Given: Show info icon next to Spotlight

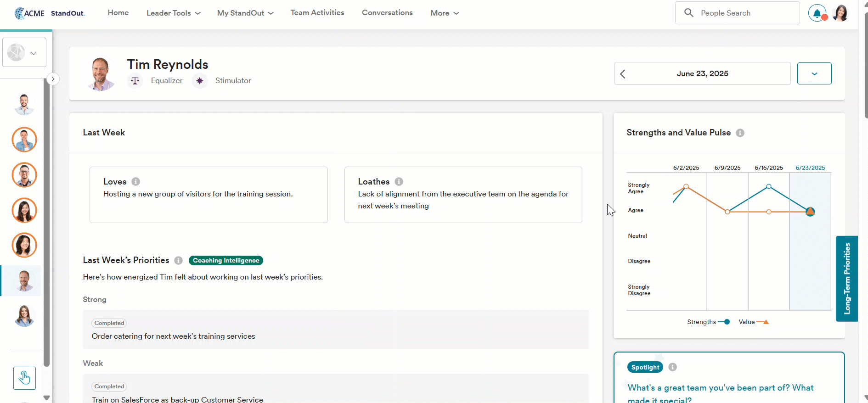Looking at the screenshot, I should pos(673,367).
